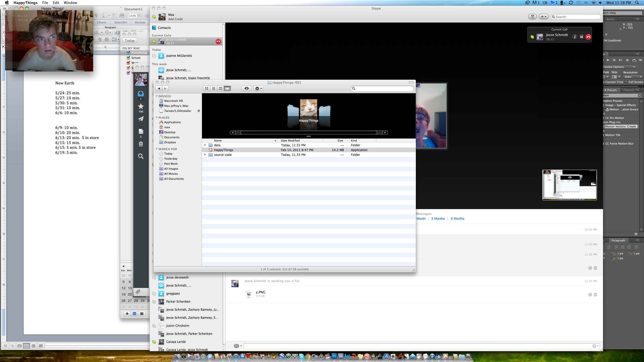Open emoticon picker in Skype chat
Image resolution: width=644 pixels, height=362 pixels.
(x=595, y=346)
